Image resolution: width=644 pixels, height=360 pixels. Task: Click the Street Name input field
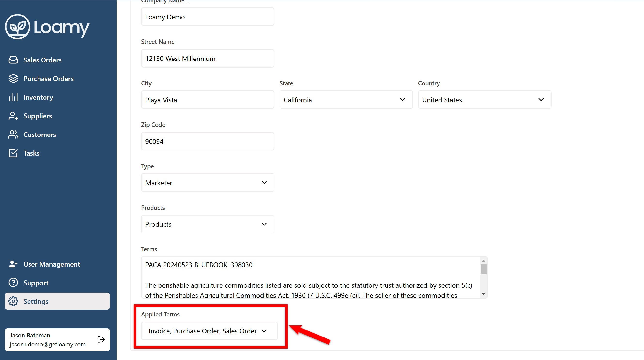pyautogui.click(x=207, y=58)
